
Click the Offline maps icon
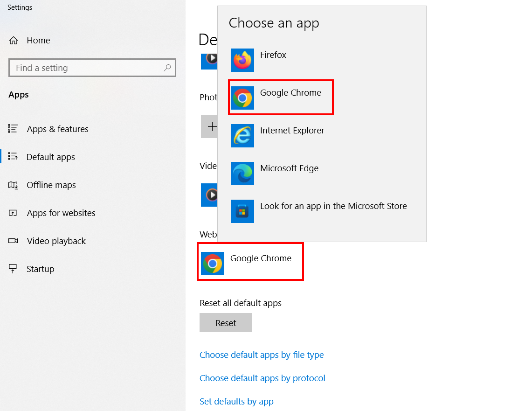click(13, 185)
